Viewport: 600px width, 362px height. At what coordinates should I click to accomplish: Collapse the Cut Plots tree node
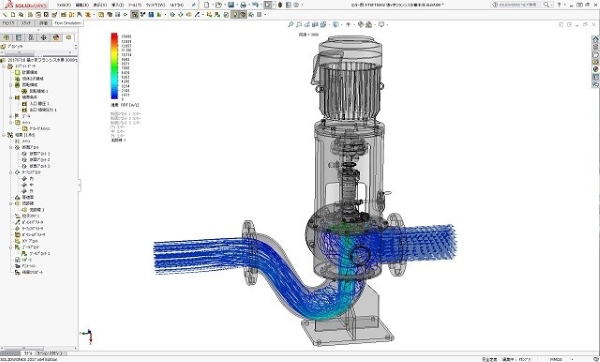point(11,147)
